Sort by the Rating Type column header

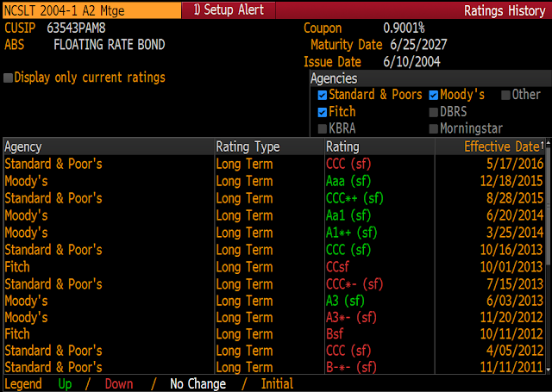pos(269,146)
